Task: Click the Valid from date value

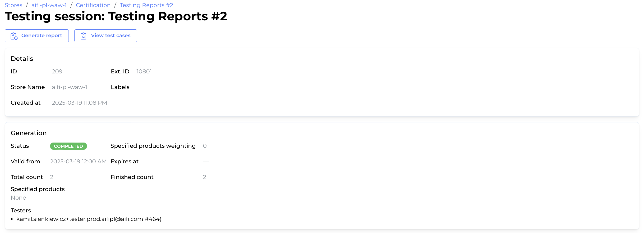Action: click(x=78, y=161)
